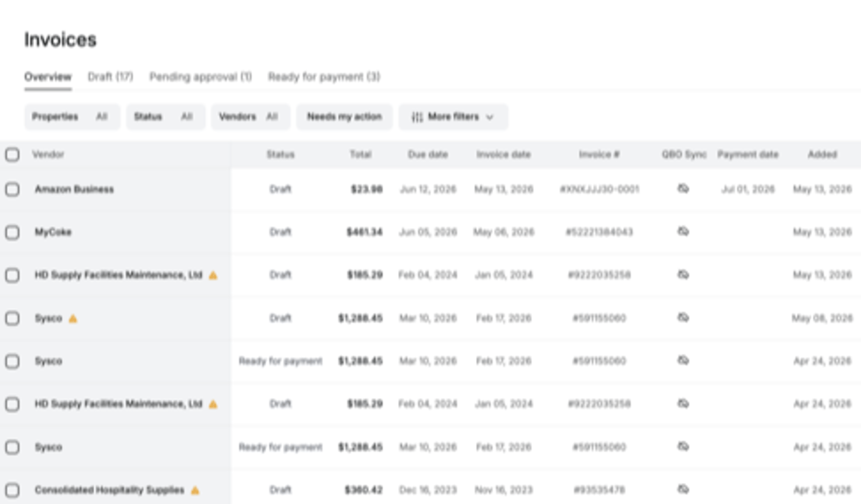Check the MyCoke invoice checkbox
This screenshot has width=861, height=504.
(x=12, y=232)
